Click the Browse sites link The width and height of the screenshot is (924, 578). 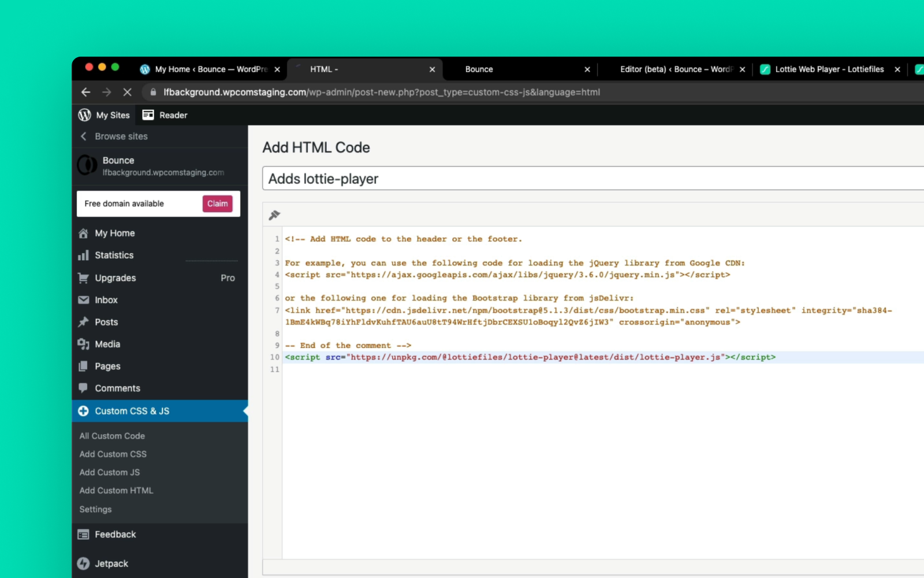tap(121, 136)
